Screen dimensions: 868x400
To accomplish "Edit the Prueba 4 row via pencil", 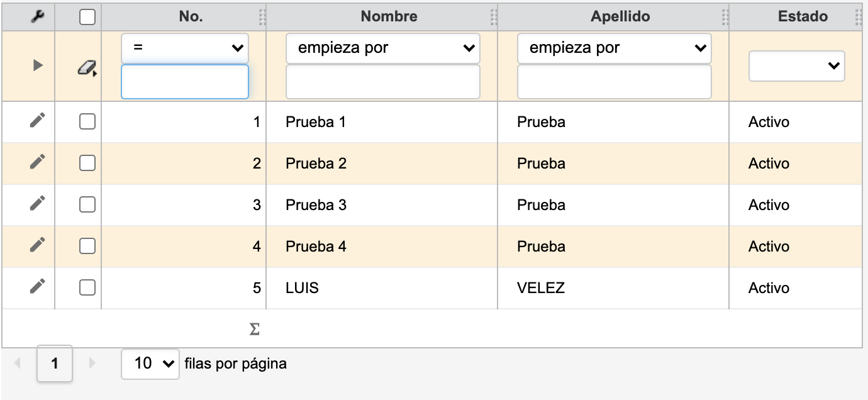I will coord(37,245).
